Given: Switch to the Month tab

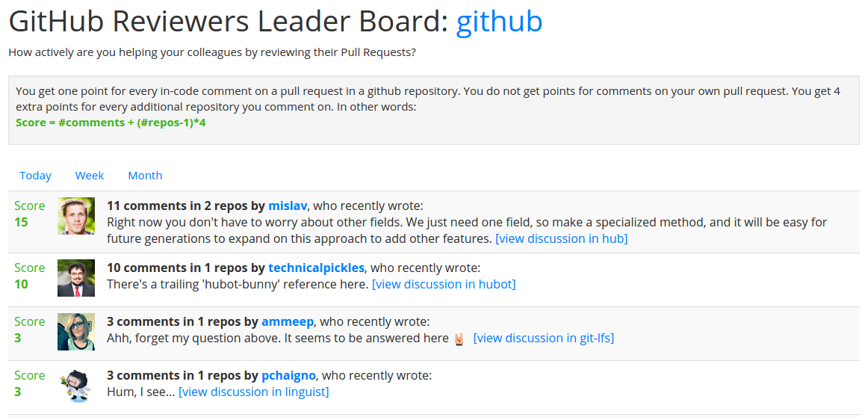Looking at the screenshot, I should (x=145, y=176).
